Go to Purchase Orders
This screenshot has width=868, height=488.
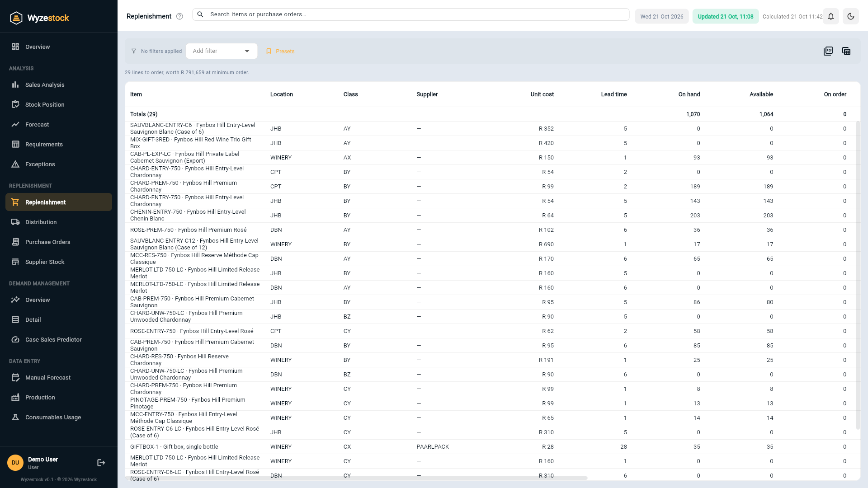point(59,242)
